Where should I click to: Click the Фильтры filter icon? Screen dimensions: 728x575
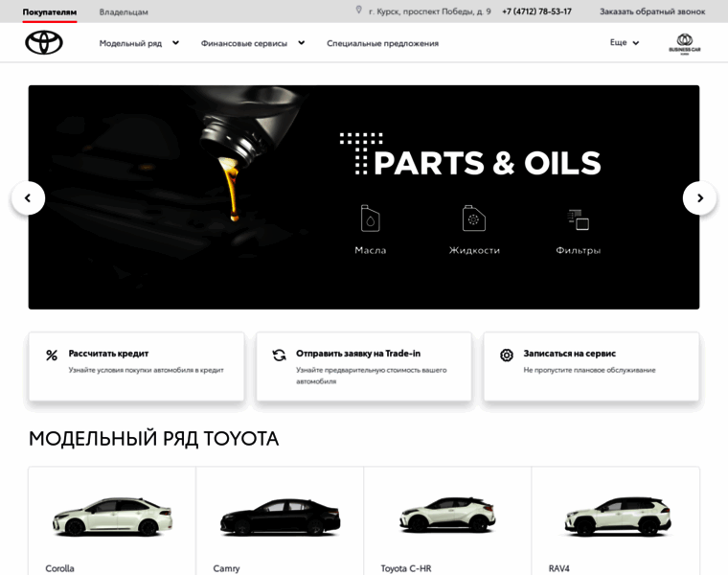coord(578,219)
